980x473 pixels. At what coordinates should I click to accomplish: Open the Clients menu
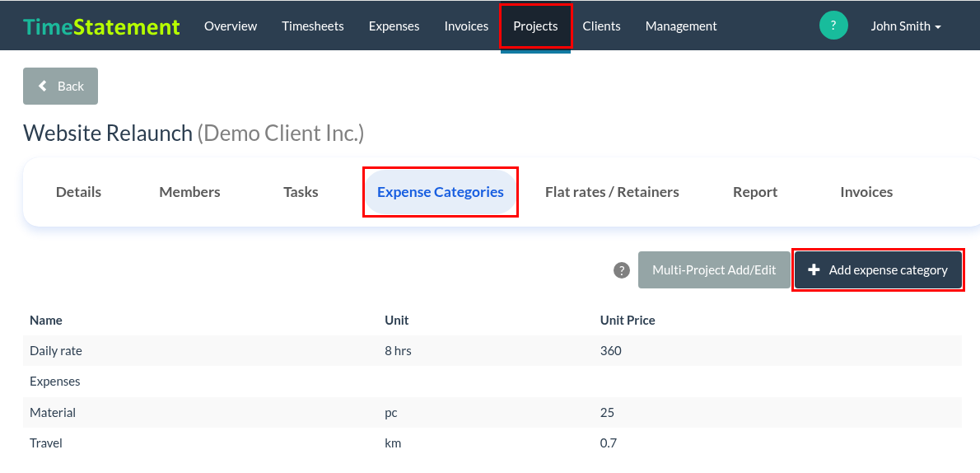(601, 26)
